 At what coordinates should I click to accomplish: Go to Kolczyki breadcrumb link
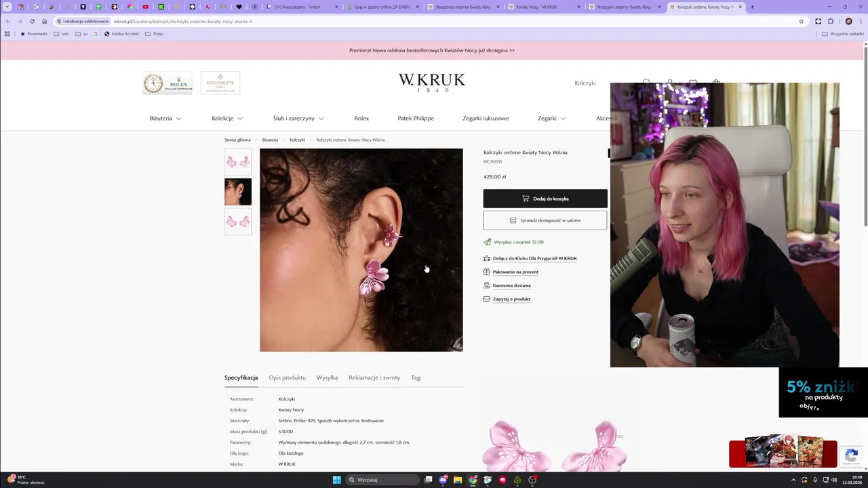pos(297,140)
